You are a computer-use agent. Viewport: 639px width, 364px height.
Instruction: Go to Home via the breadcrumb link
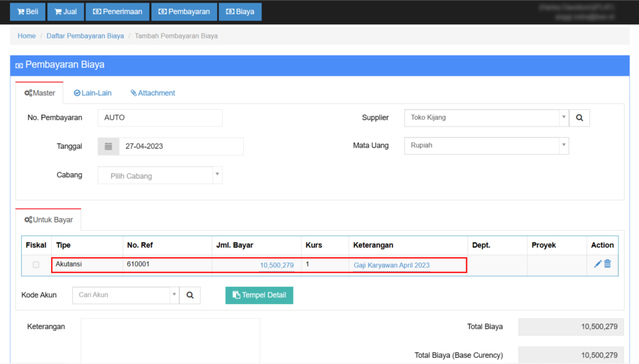26,36
